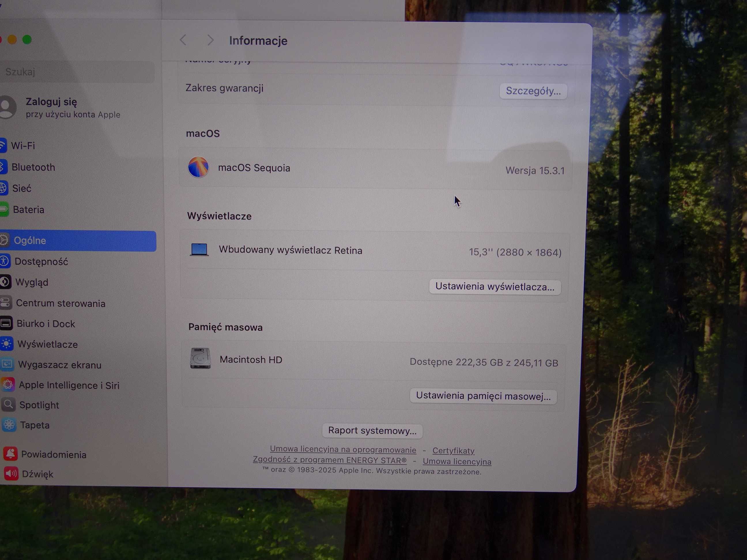Open Ustawienia pamięci masowej button

(483, 396)
